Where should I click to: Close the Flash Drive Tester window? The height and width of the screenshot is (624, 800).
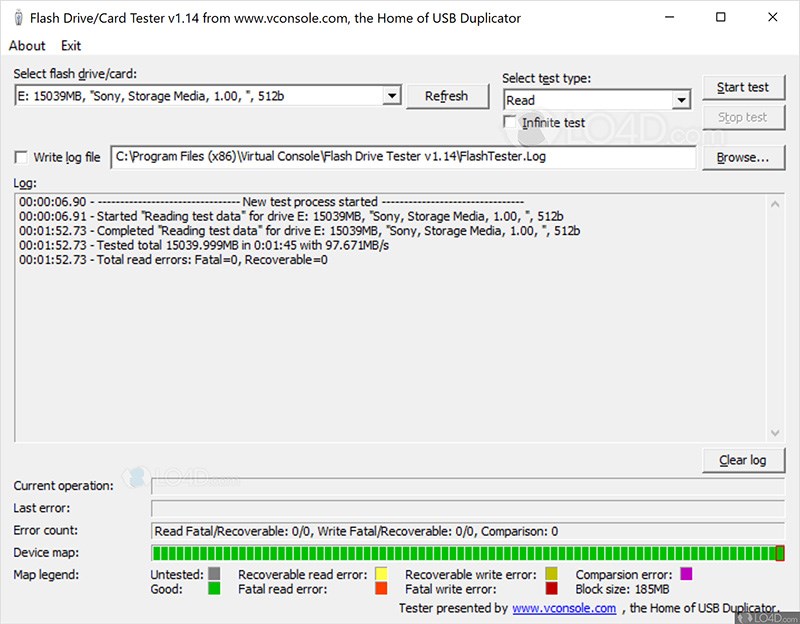tap(772, 17)
